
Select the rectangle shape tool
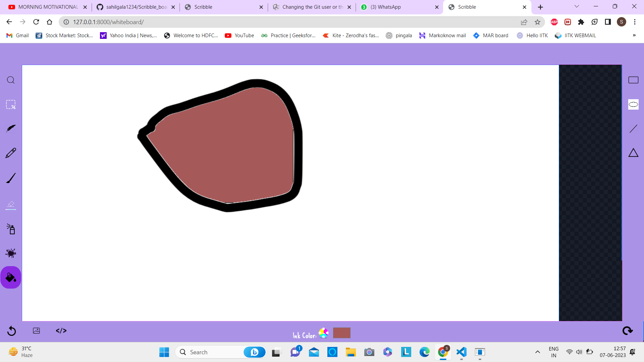(x=633, y=80)
